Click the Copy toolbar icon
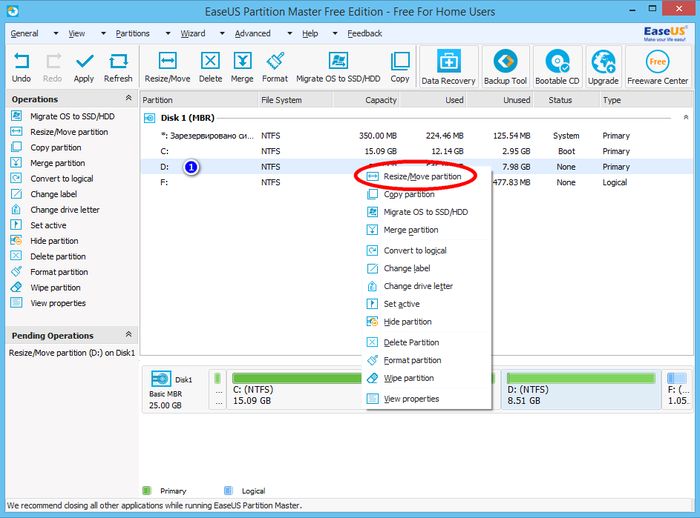Image resolution: width=700 pixels, height=518 pixels. pos(400,67)
